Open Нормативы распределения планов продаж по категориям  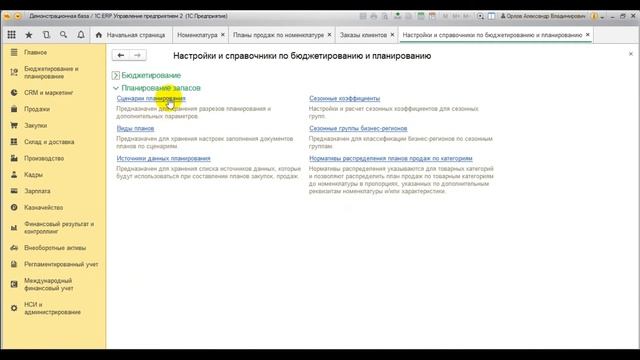point(391,158)
